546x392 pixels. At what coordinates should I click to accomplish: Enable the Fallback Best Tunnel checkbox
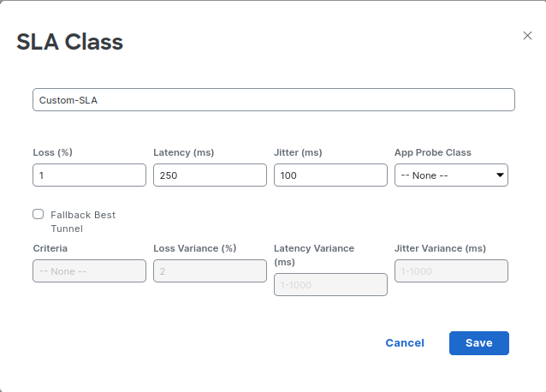tap(39, 215)
